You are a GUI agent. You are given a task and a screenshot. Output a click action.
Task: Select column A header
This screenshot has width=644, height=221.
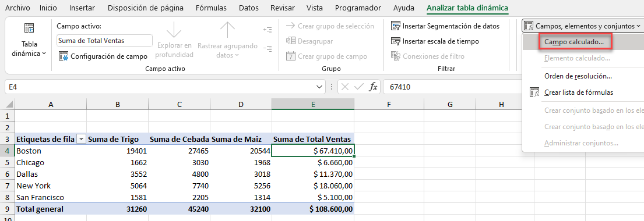pyautogui.click(x=51, y=105)
